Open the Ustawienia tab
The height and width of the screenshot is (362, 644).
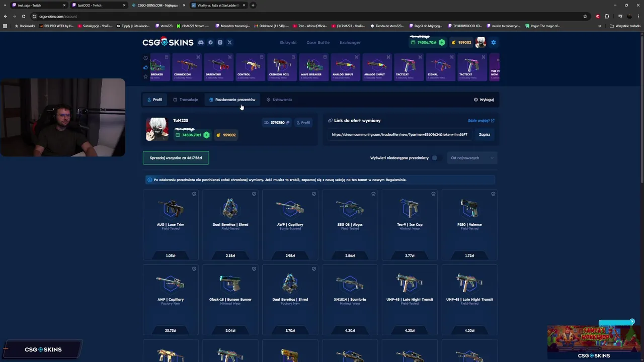click(x=279, y=100)
